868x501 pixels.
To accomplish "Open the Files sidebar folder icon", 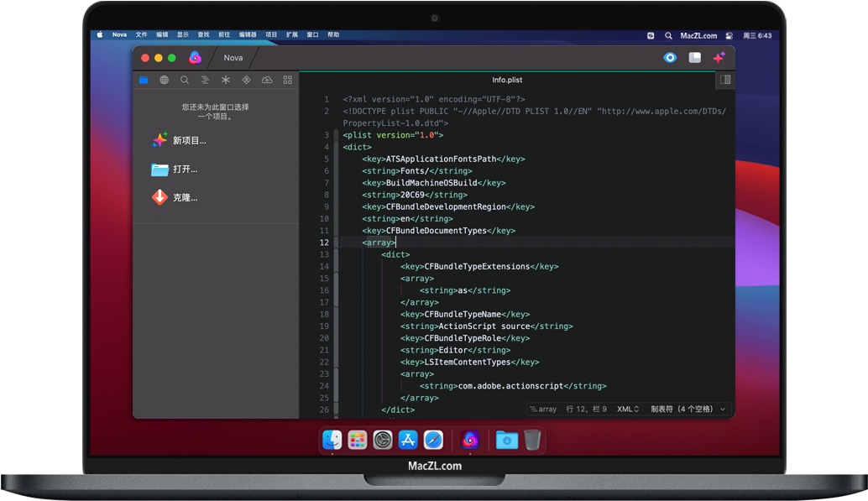I will 144,80.
